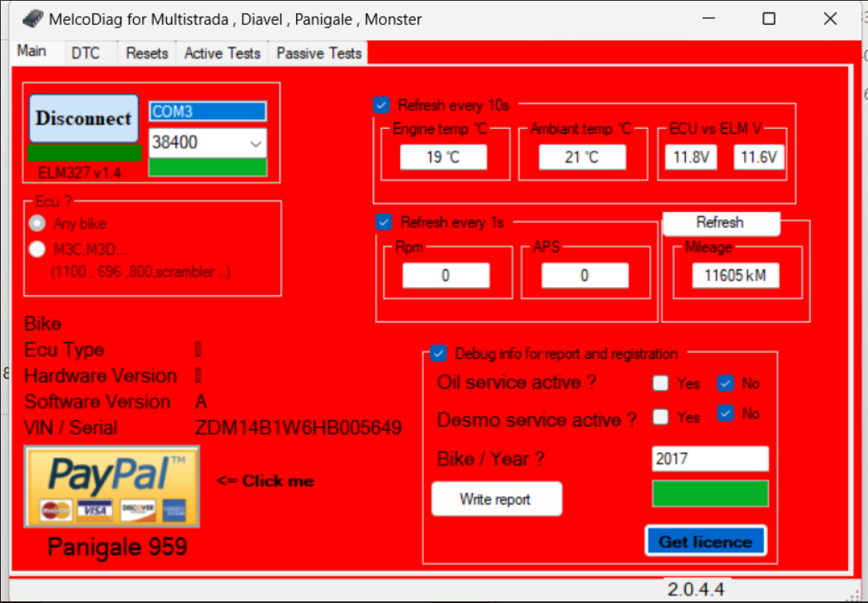Click the Disconnect button

point(84,118)
